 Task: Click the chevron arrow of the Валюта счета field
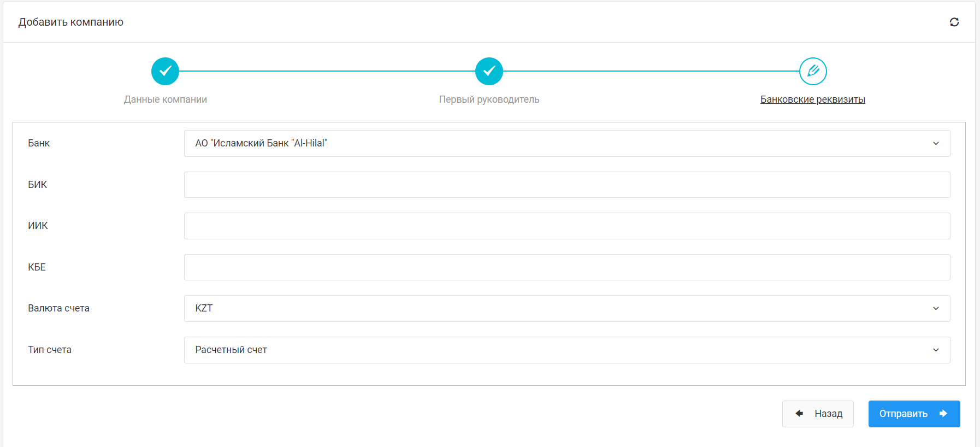click(936, 308)
